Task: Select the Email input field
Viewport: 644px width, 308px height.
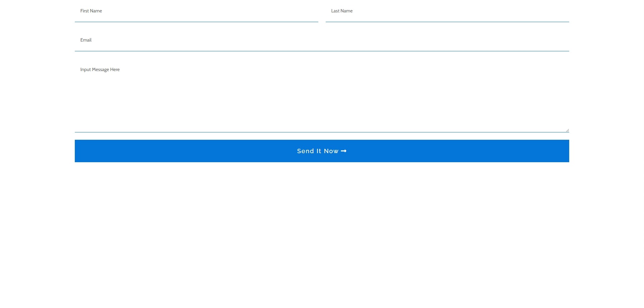Action: 322,40
